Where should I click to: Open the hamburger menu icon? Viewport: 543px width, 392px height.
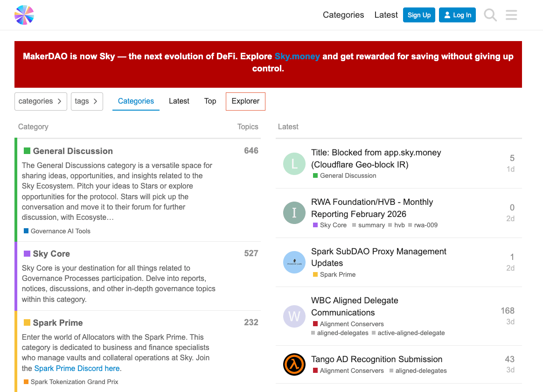(511, 15)
